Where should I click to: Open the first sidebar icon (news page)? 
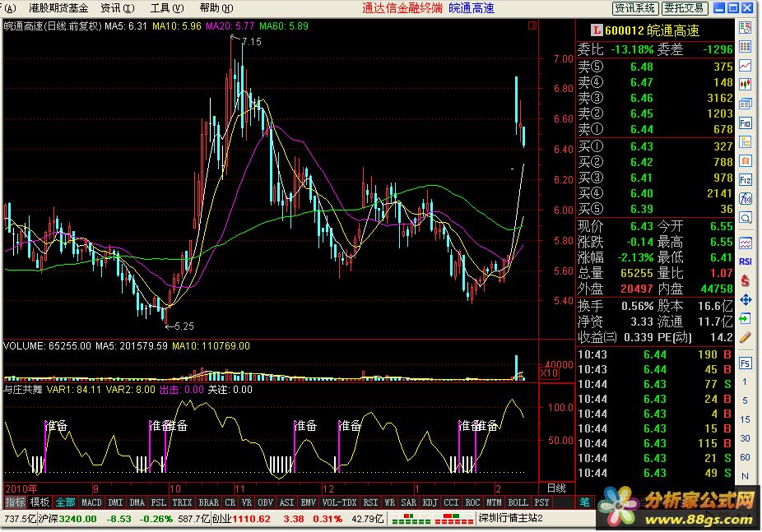tap(745, 27)
